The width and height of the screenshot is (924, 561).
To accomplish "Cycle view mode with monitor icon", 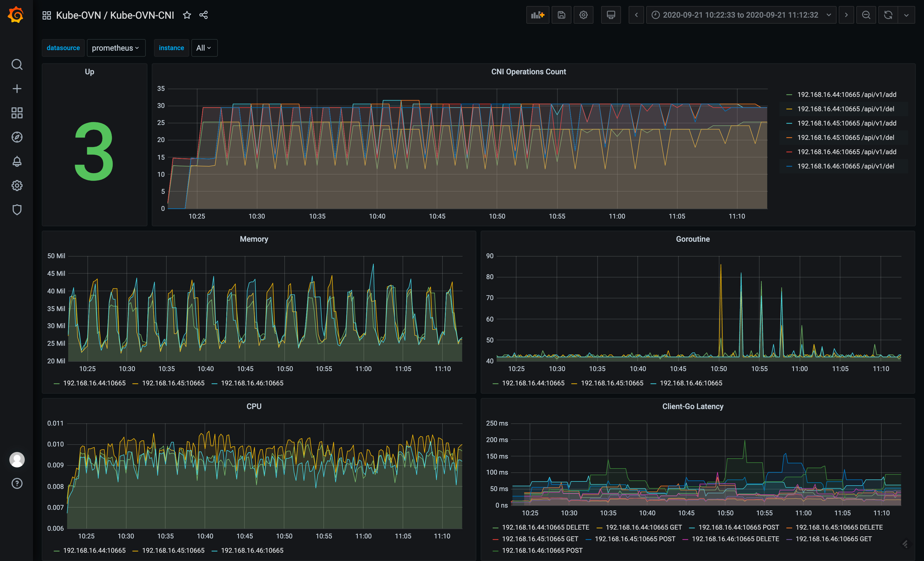I will (x=610, y=15).
